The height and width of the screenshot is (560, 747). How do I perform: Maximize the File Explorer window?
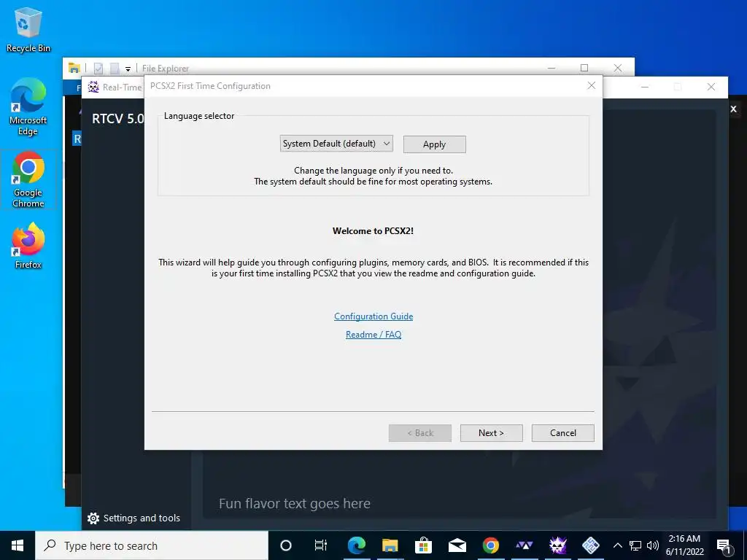click(584, 68)
